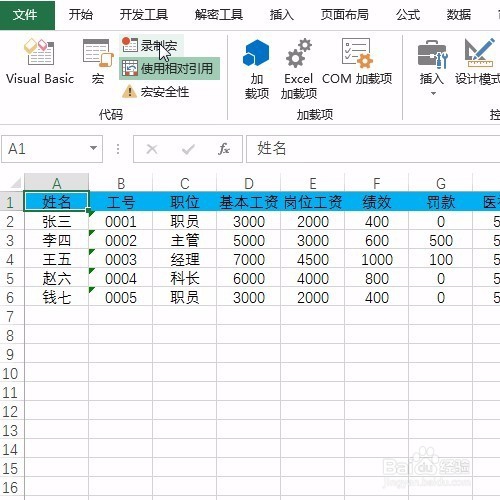Viewport: 500px width, 500px height.
Task: Select cell 7000 in 基本工资 column
Action: click(249, 259)
